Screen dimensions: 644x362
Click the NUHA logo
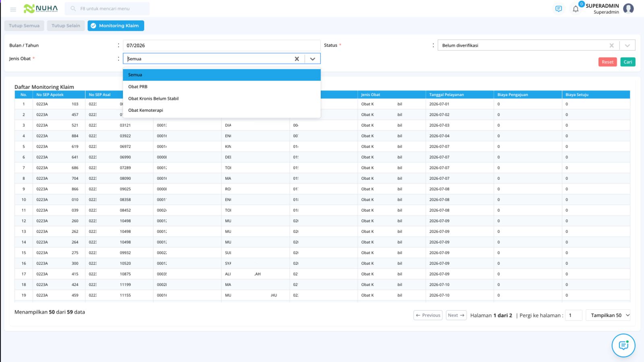pyautogui.click(x=41, y=8)
